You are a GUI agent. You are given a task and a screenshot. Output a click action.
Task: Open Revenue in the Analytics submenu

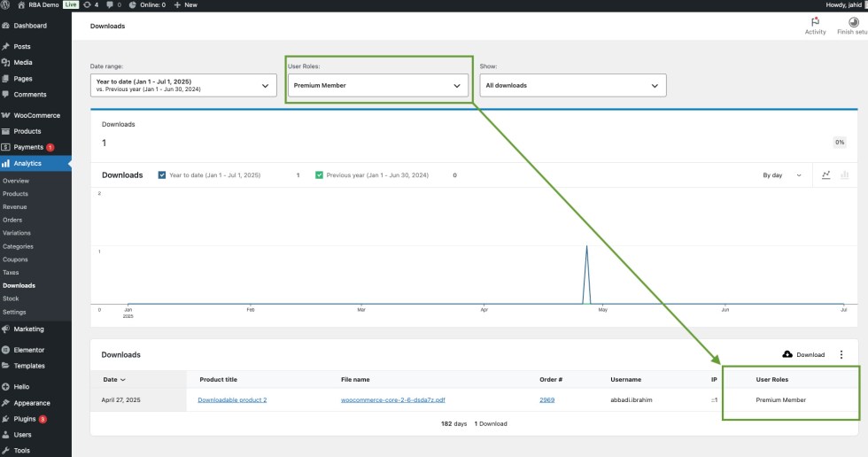(x=15, y=206)
